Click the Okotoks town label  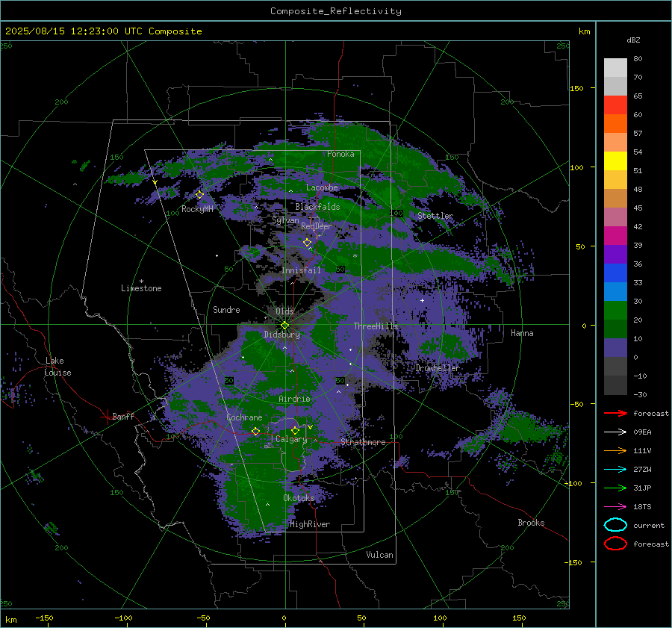(x=299, y=498)
